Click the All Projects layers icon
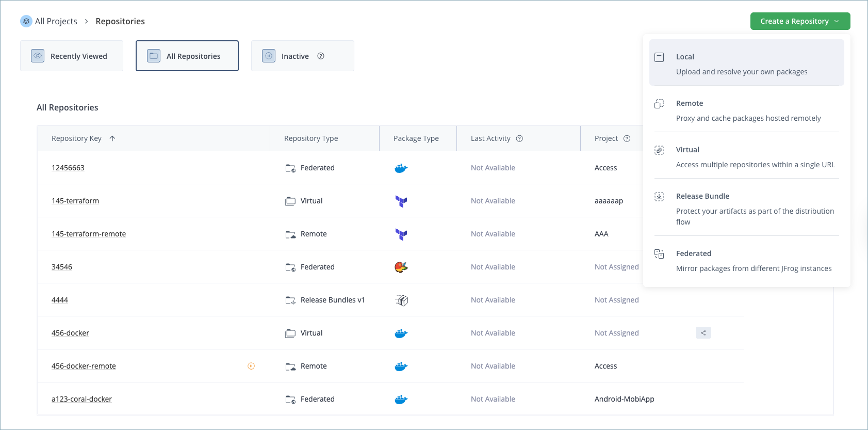Screen dimensions: 868x430 [x=26, y=21]
